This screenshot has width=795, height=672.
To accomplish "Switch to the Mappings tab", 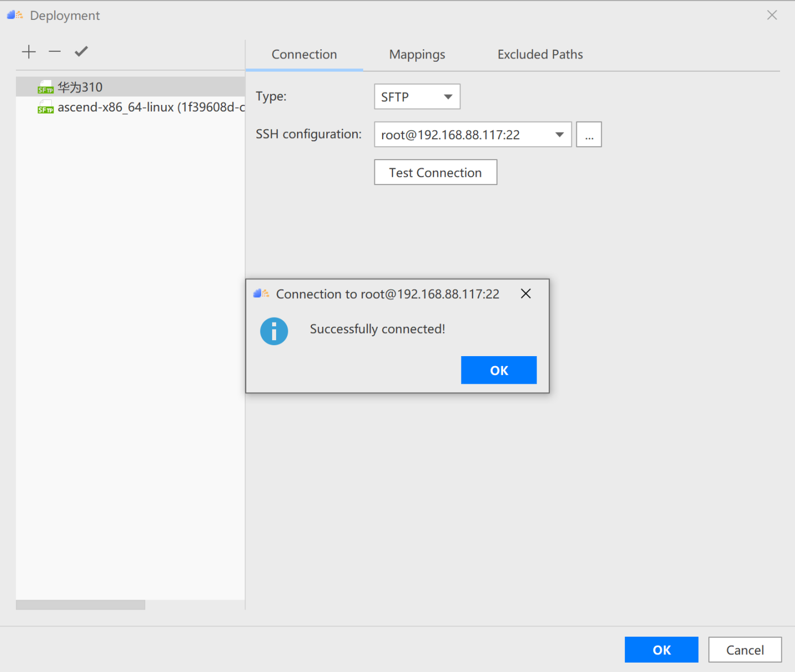I will (x=417, y=54).
